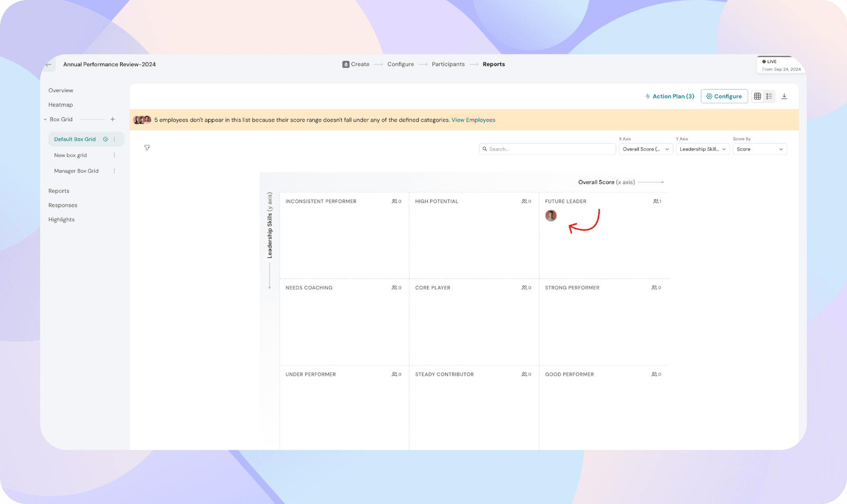Download the box grid report

click(x=785, y=96)
